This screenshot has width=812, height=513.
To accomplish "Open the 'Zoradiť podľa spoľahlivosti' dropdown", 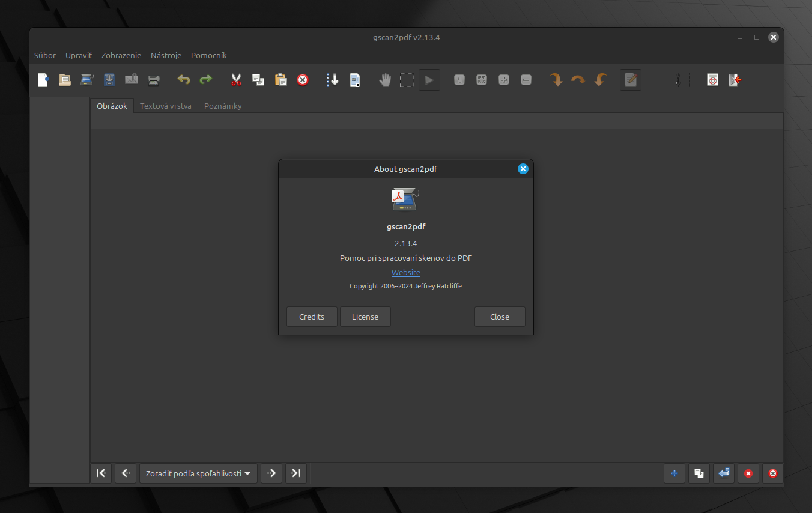I will 198,473.
